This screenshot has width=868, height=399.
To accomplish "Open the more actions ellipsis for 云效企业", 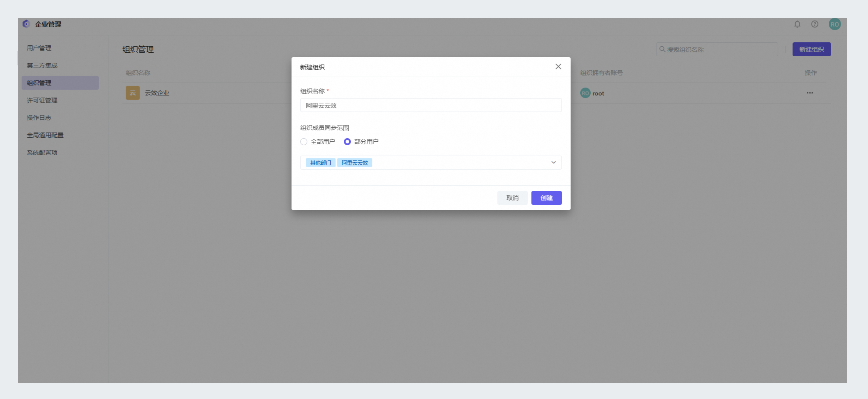I will tap(809, 93).
